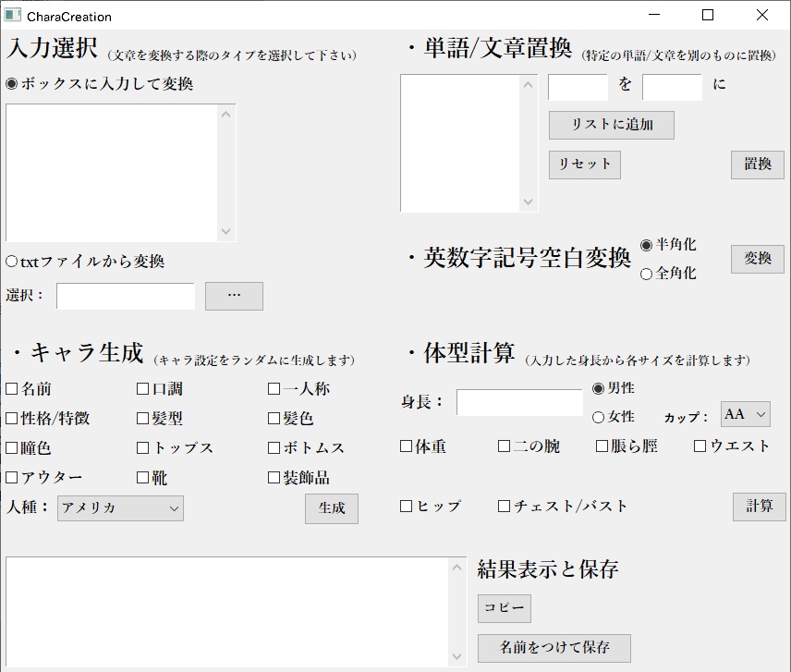
Task: Click result box scroll down arrow
Action: 457,656
